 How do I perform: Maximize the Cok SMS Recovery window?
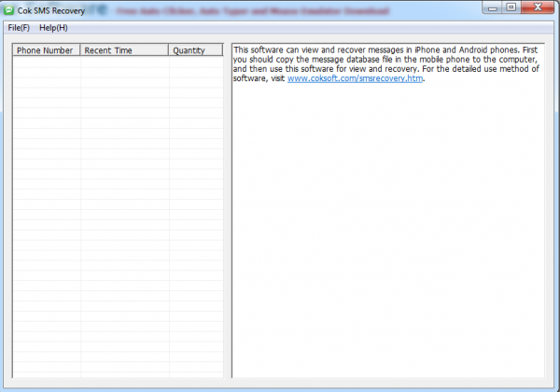[511, 7]
